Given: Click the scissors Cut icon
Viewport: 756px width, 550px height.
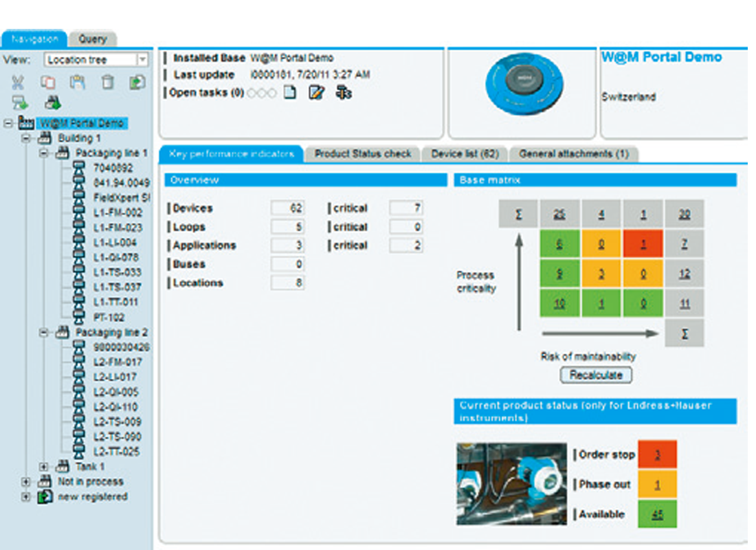Looking at the screenshot, I should tap(18, 82).
